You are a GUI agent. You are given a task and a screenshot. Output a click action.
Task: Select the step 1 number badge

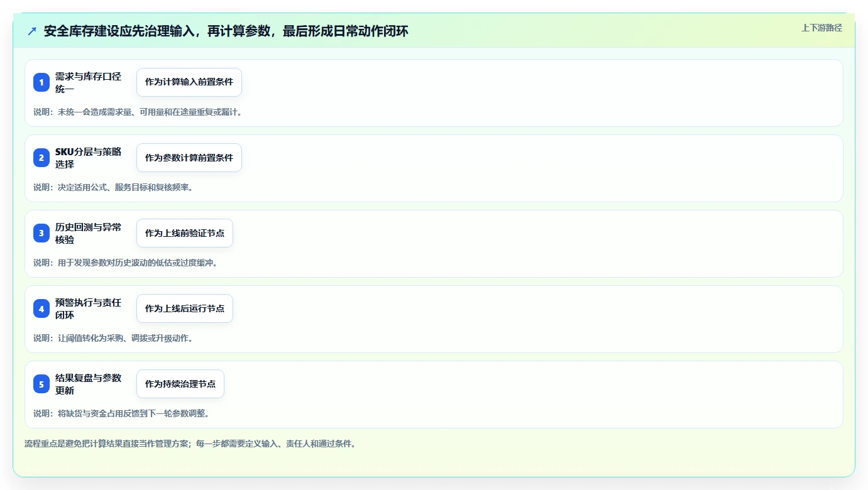(41, 82)
